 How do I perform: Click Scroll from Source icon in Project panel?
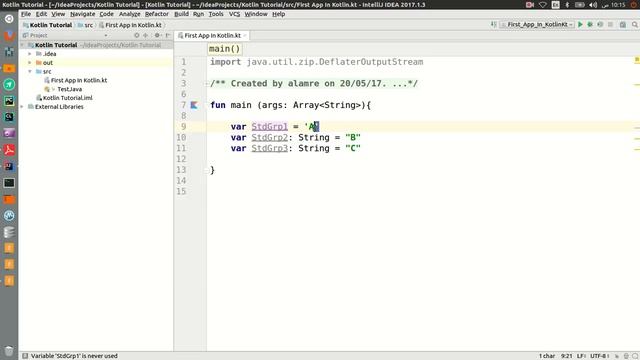point(137,36)
